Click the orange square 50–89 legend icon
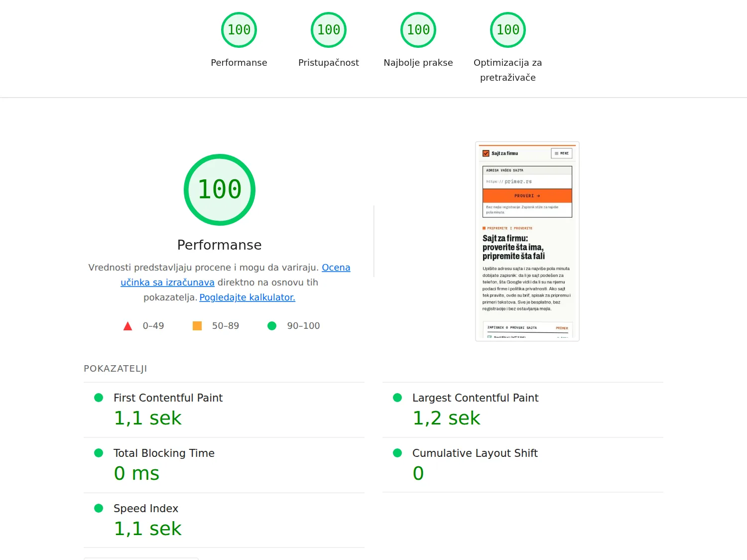Viewport: 747px width, 560px height. tap(197, 326)
